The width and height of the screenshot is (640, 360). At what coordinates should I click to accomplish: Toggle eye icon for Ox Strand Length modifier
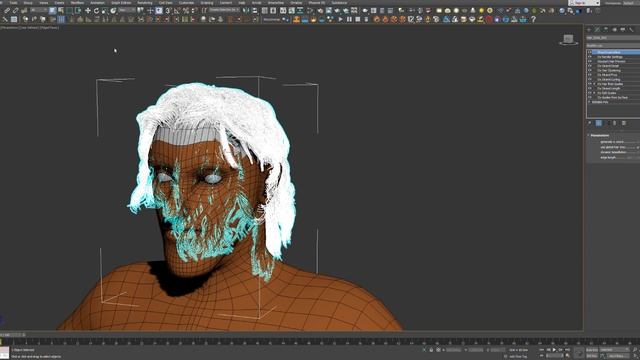pyautogui.click(x=589, y=89)
